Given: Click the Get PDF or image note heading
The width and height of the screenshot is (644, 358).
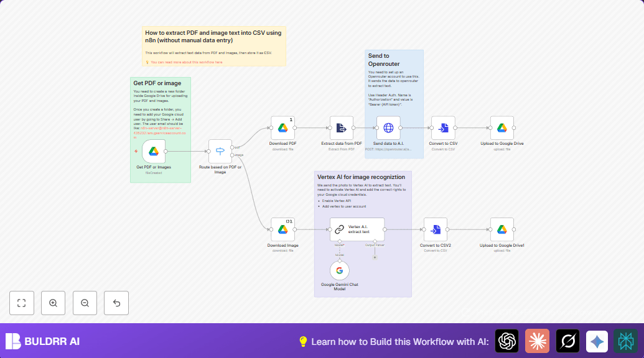Looking at the screenshot, I should tap(157, 83).
